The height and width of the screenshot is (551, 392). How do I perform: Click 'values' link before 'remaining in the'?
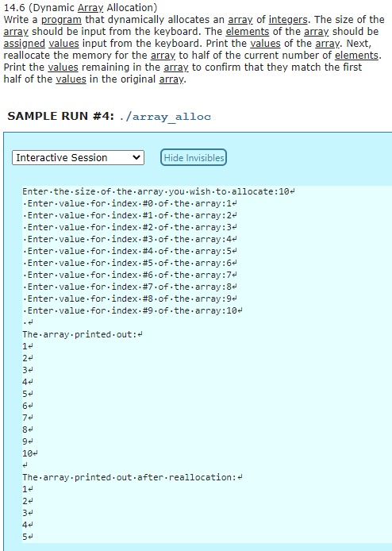[63, 67]
